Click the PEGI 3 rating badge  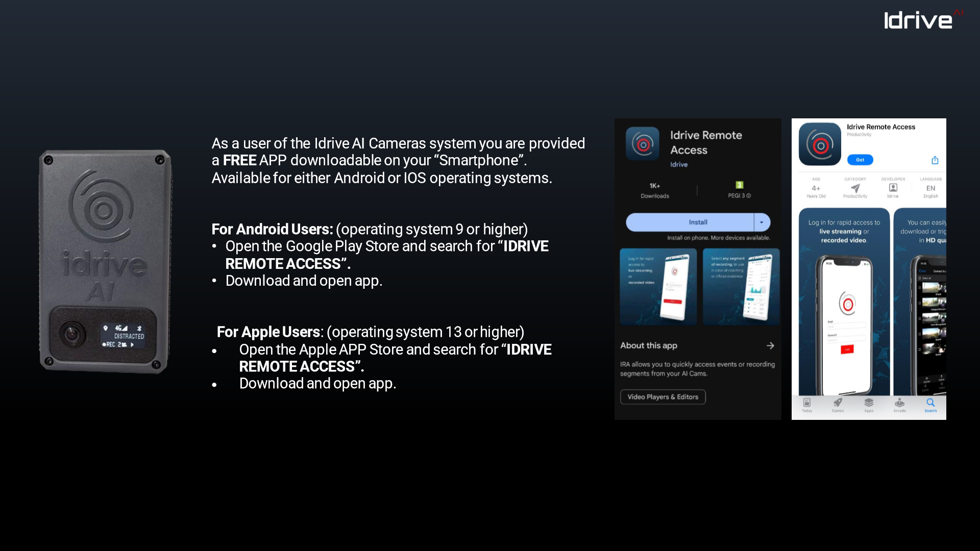[x=739, y=186]
